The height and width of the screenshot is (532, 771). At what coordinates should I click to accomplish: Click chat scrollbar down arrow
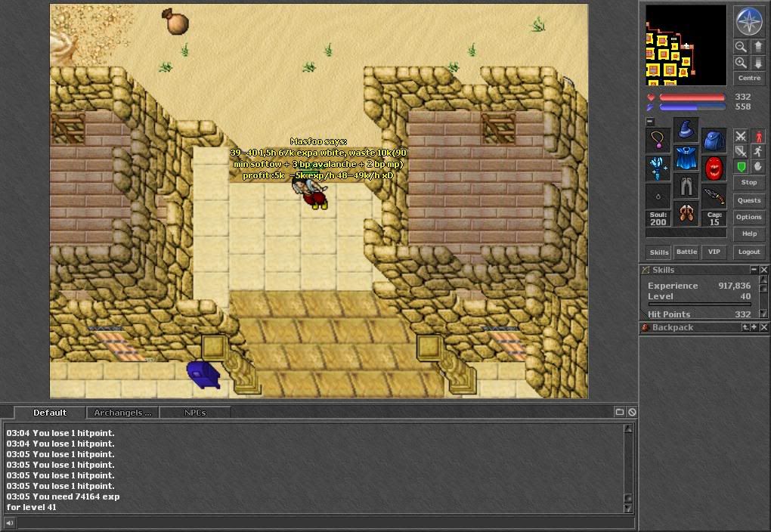click(628, 508)
